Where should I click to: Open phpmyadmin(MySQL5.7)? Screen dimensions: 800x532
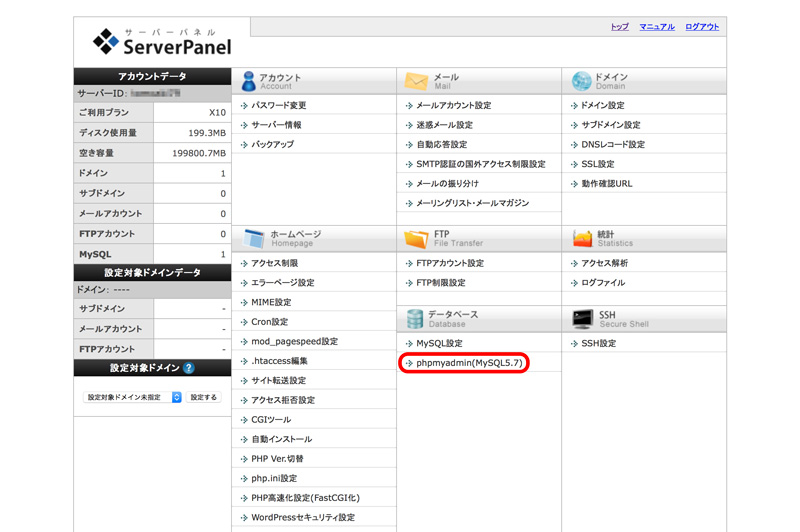coord(469,363)
